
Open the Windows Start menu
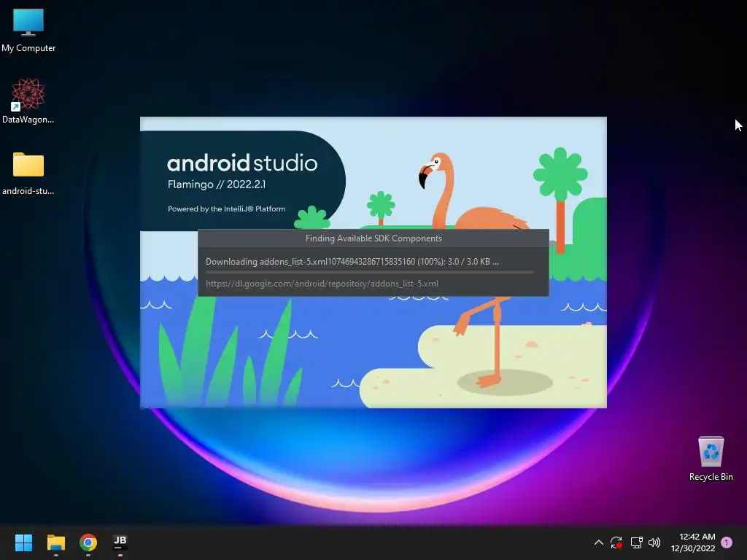[23, 542]
